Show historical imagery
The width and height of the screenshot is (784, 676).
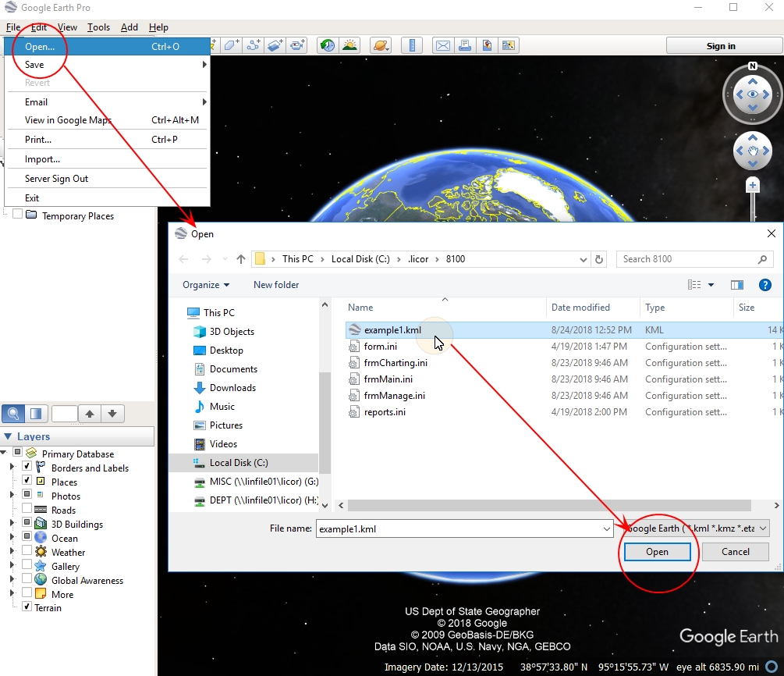(x=327, y=45)
